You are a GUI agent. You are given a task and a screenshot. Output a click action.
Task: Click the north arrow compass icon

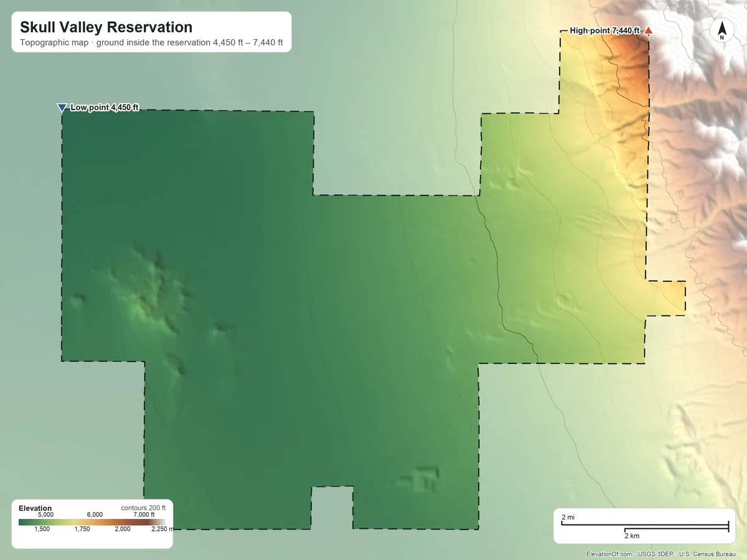[x=721, y=30]
